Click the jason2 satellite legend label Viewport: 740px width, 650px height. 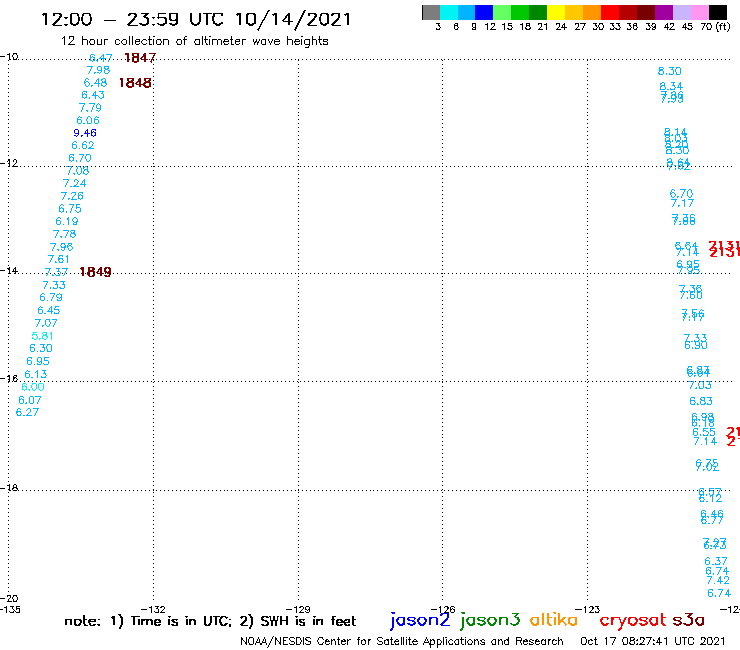pyautogui.click(x=420, y=620)
